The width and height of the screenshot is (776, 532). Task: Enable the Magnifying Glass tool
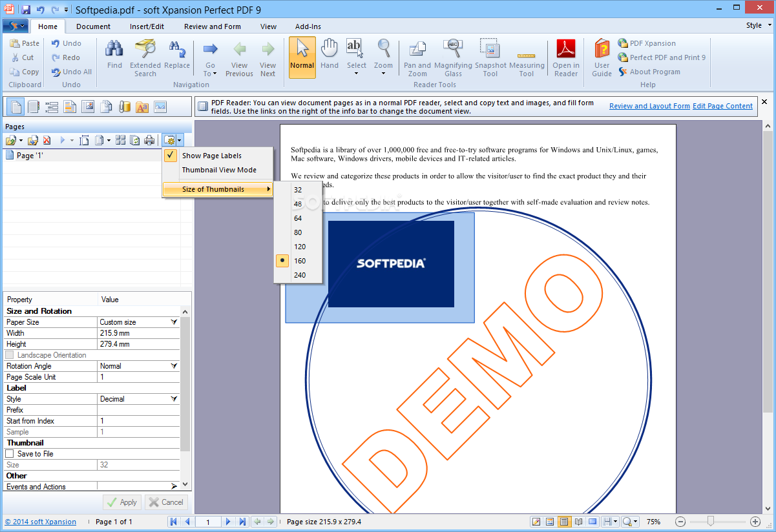[x=453, y=57]
